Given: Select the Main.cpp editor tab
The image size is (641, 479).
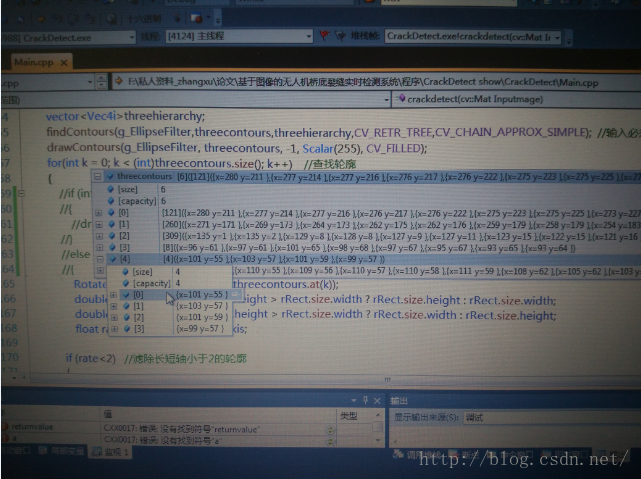Looking at the screenshot, I should click(40, 62).
